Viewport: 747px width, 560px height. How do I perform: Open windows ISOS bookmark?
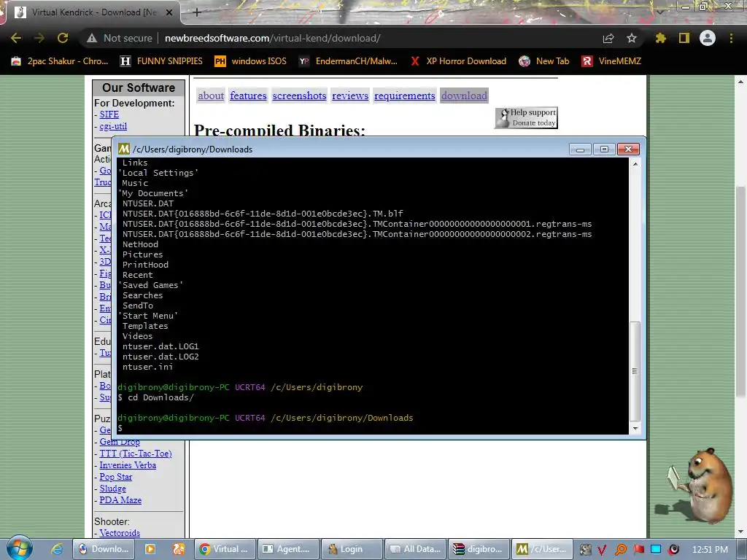251,61
